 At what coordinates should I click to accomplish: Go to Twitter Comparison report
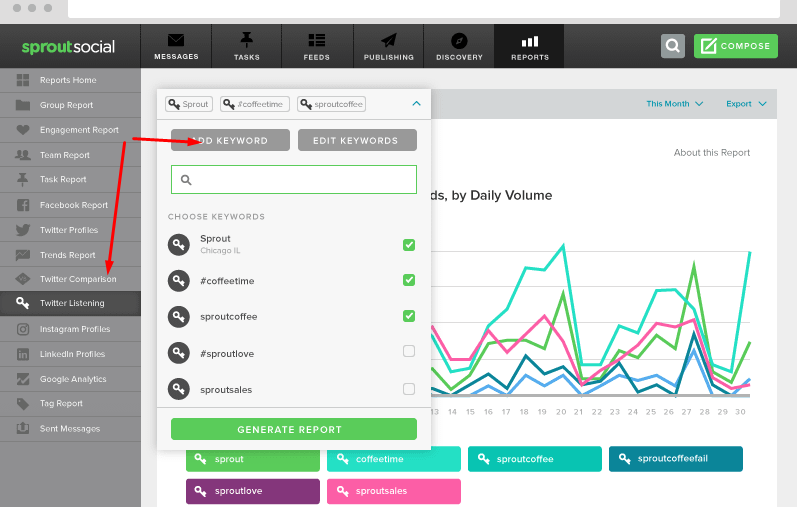(70, 279)
